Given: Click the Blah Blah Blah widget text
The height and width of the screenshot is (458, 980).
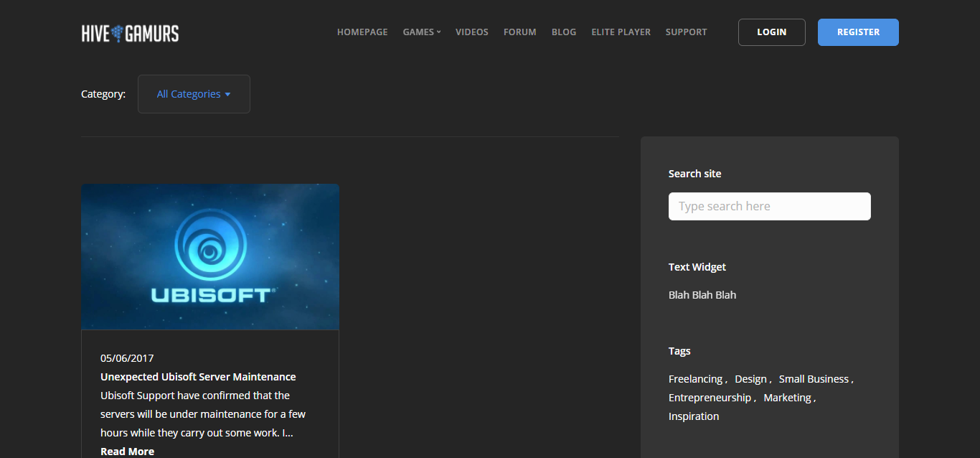Looking at the screenshot, I should pos(702,295).
